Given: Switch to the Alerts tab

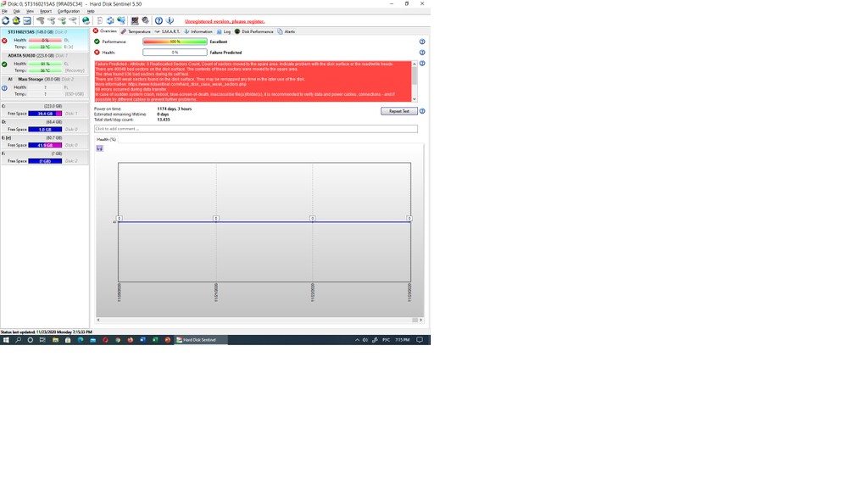Looking at the screenshot, I should pos(287,31).
